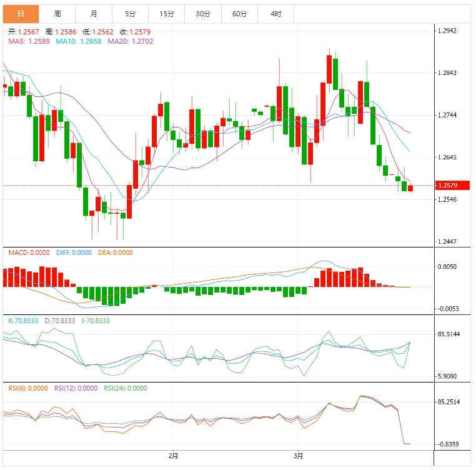Click the 1.2942 price axis label

tap(447, 31)
